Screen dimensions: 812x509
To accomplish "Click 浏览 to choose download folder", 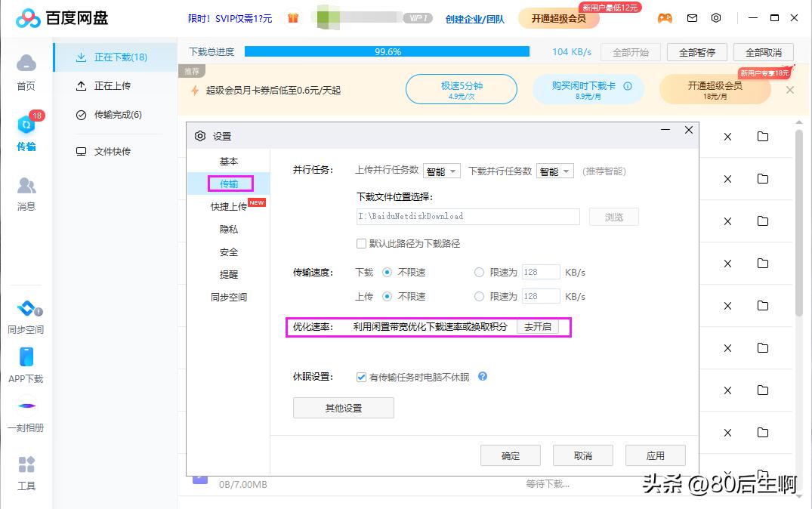I will pyautogui.click(x=613, y=217).
